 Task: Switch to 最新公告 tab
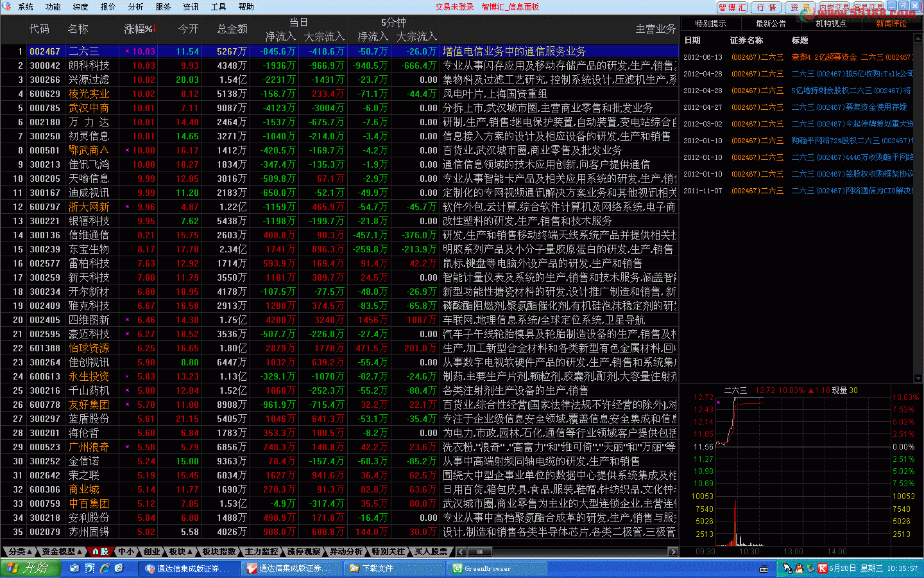tap(771, 24)
